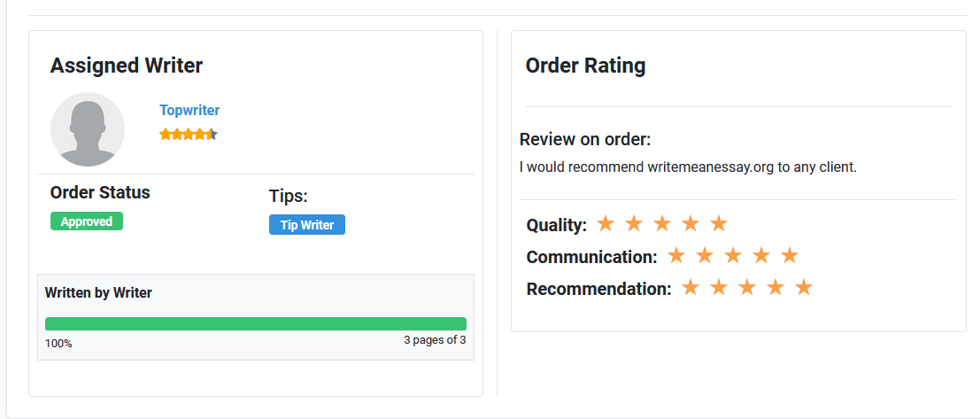Select the third Quality star
Screen dimensions: 980x419
662,223
